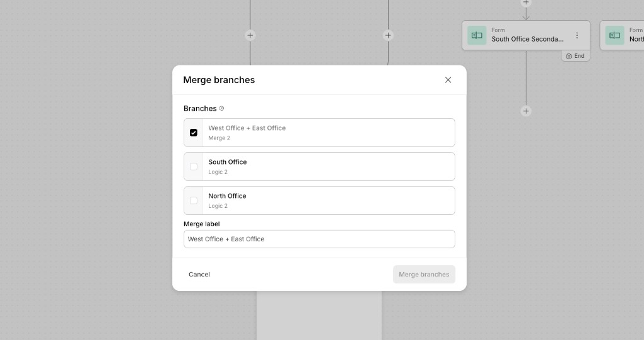Screen dimensions: 644x340
Task: Add a step below the South Office form
Action: pyautogui.click(x=526, y=111)
